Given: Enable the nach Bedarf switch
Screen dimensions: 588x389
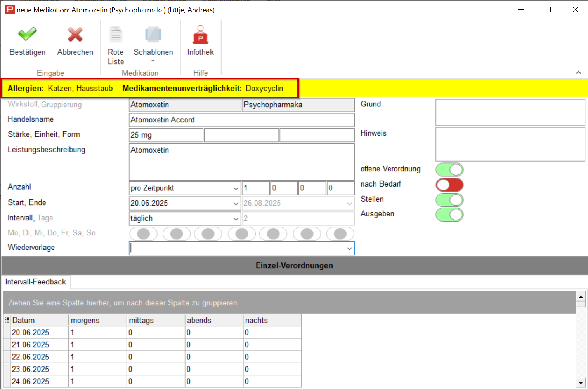Looking at the screenshot, I should click(449, 185).
